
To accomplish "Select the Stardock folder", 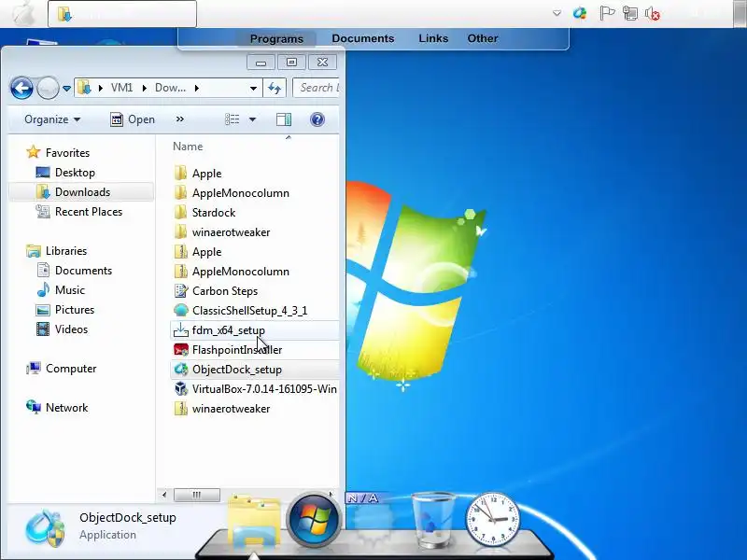I will coord(214,213).
